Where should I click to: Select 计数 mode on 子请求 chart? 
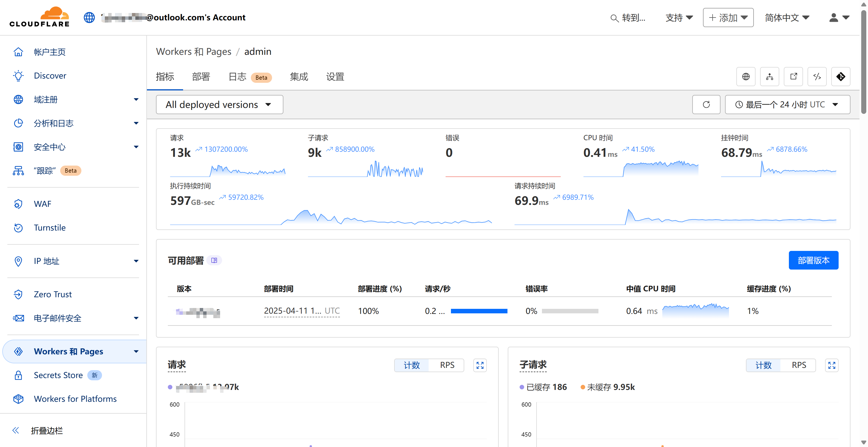[x=763, y=365]
